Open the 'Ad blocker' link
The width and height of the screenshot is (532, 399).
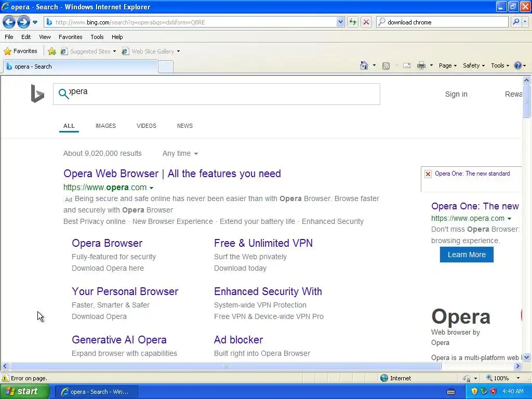click(238, 340)
